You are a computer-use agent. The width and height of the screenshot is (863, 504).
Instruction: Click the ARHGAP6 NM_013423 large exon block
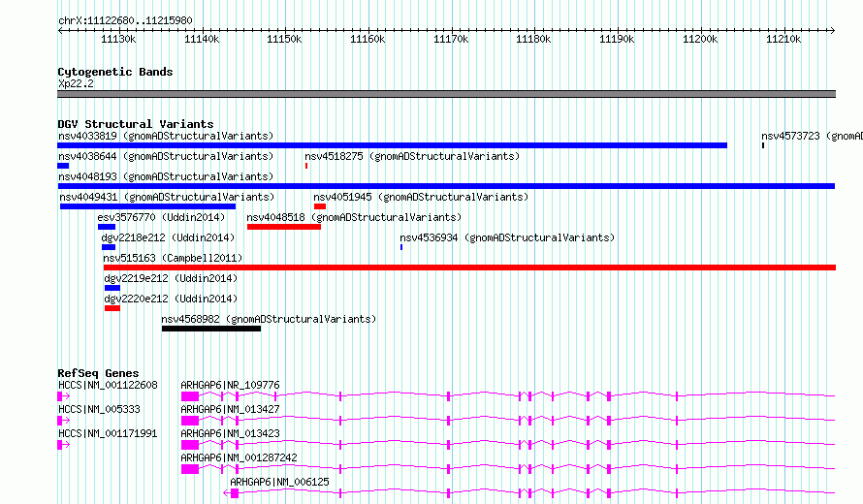(x=190, y=445)
